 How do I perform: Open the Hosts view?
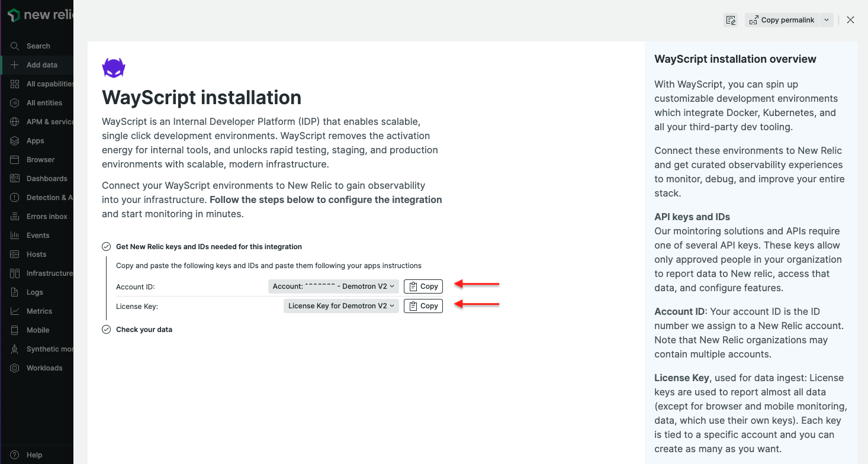pyautogui.click(x=14, y=254)
